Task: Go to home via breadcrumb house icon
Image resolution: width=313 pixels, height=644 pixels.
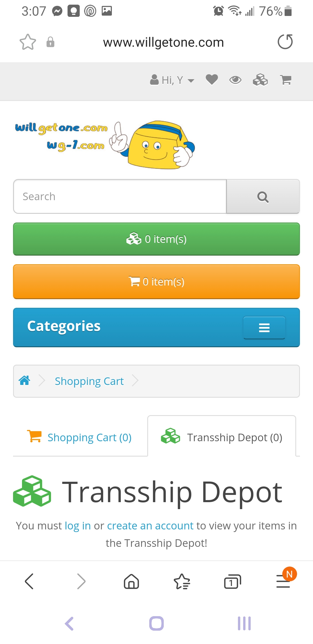Action: pyautogui.click(x=24, y=380)
